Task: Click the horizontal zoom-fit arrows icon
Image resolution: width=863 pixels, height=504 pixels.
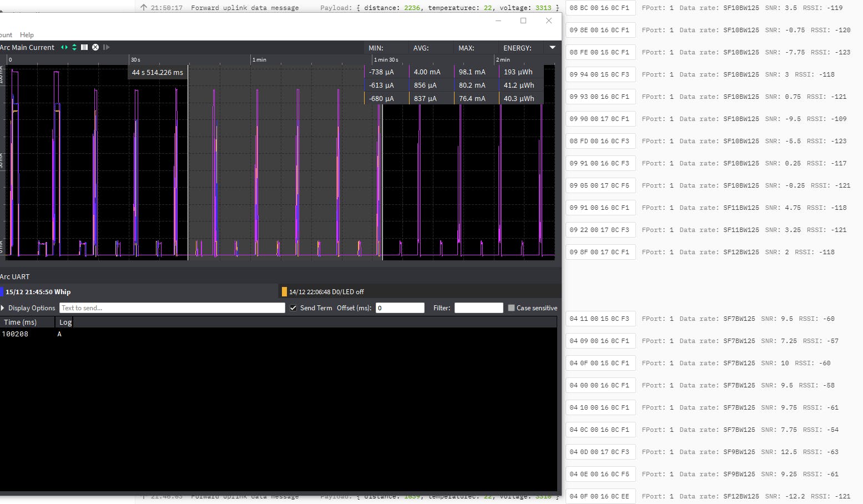Action: pyautogui.click(x=64, y=47)
